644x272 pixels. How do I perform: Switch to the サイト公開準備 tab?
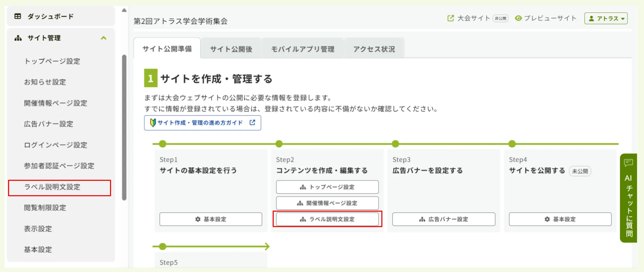[x=167, y=49]
